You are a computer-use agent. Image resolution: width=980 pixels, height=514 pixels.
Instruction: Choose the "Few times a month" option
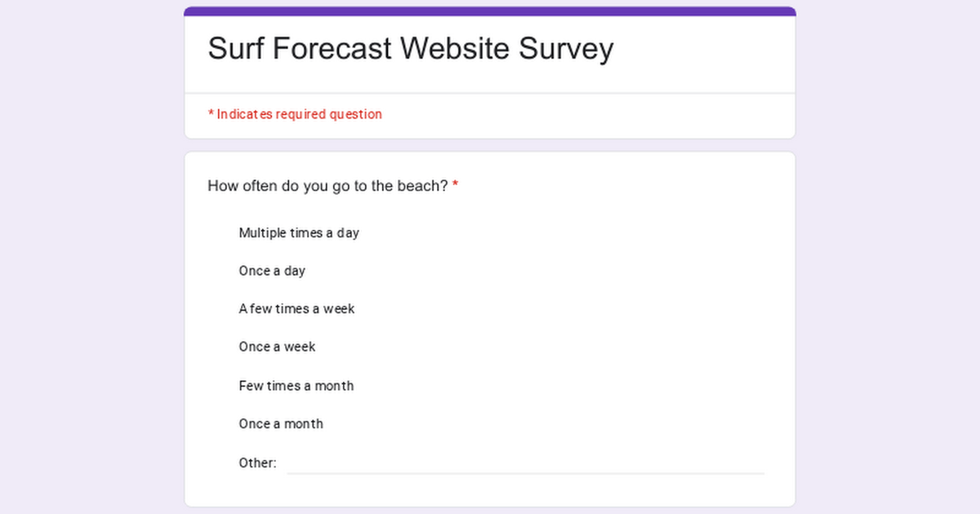point(296,386)
